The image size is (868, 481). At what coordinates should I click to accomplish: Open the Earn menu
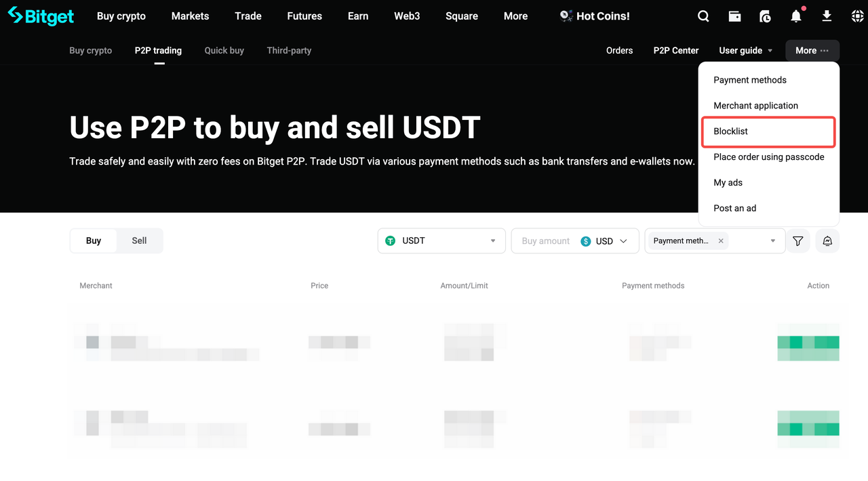[x=358, y=16]
